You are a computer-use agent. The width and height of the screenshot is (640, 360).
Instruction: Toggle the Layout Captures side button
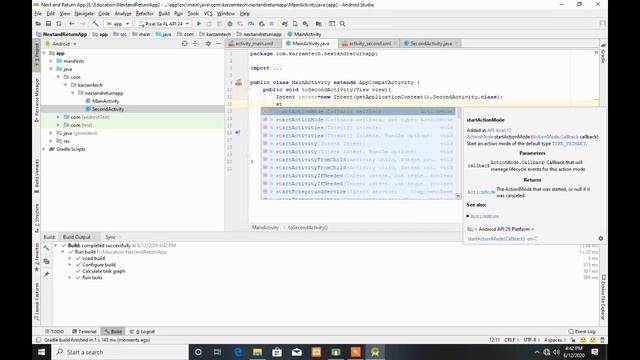36,301
